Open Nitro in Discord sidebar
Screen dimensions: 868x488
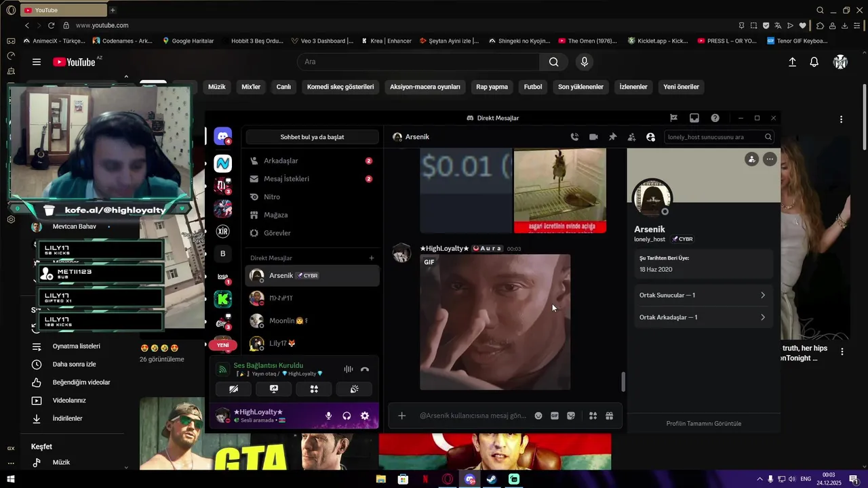tap(312, 197)
